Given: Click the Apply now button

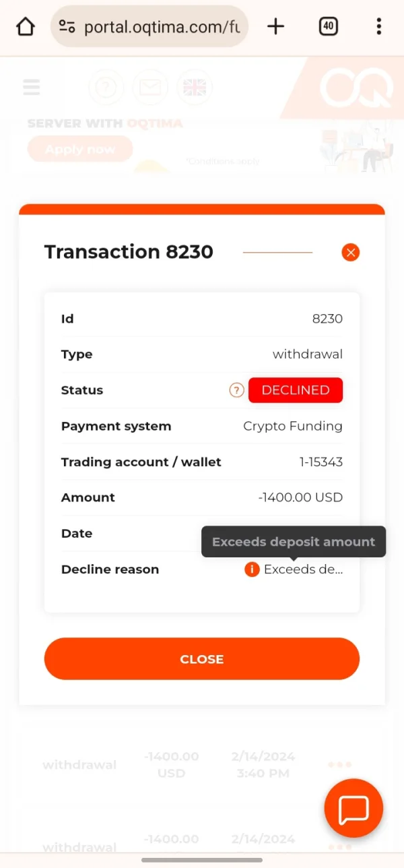Looking at the screenshot, I should (x=80, y=149).
